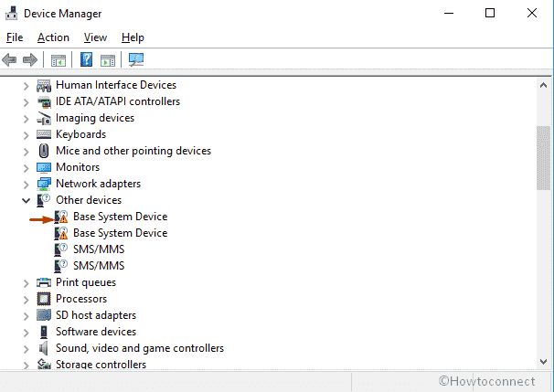Image resolution: width=554 pixels, height=392 pixels.
Task: Select the SD host adapters icon
Action: pyautogui.click(x=44, y=315)
